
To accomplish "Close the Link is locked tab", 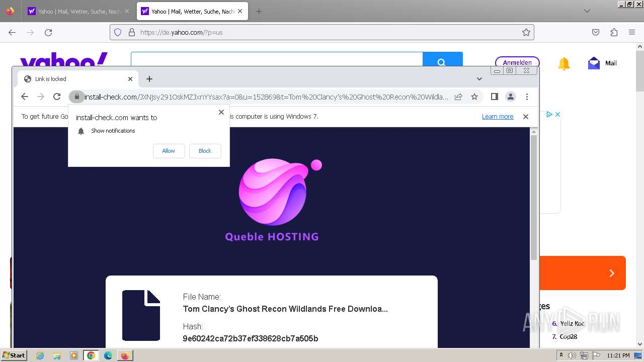I will coord(130,79).
